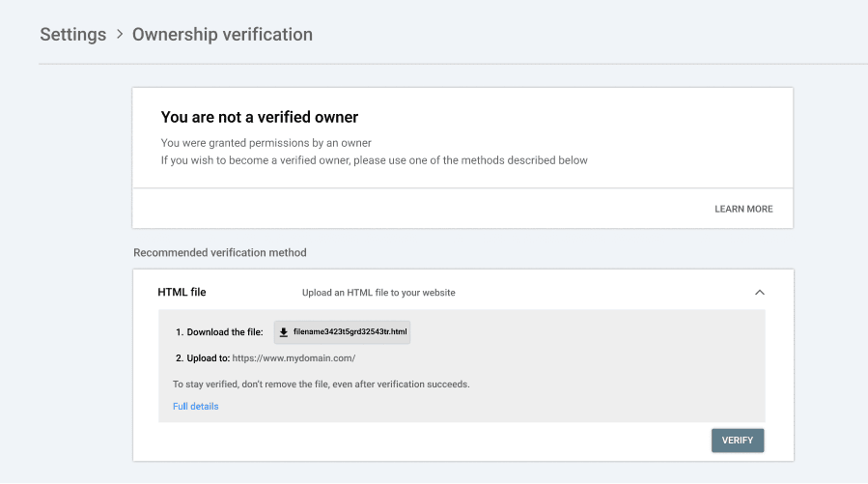The image size is (868, 484).
Task: Open the LEARN MORE link
Action: coord(743,209)
